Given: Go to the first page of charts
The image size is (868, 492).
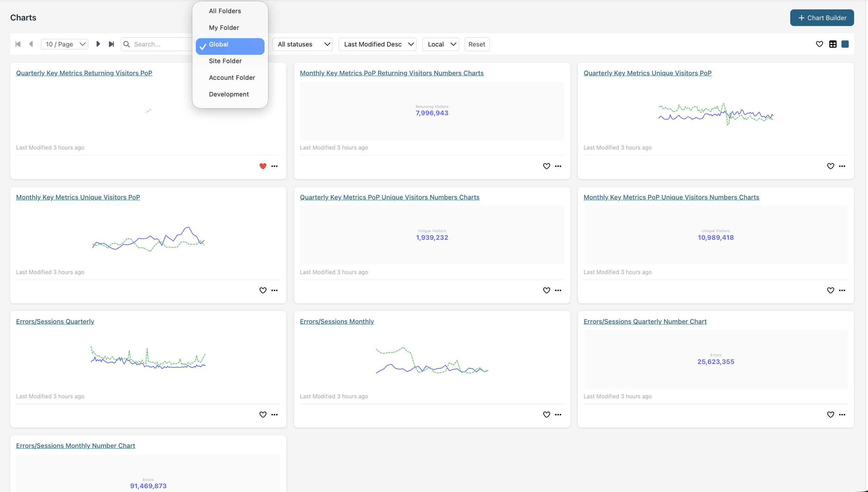Looking at the screenshot, I should pos(18,44).
